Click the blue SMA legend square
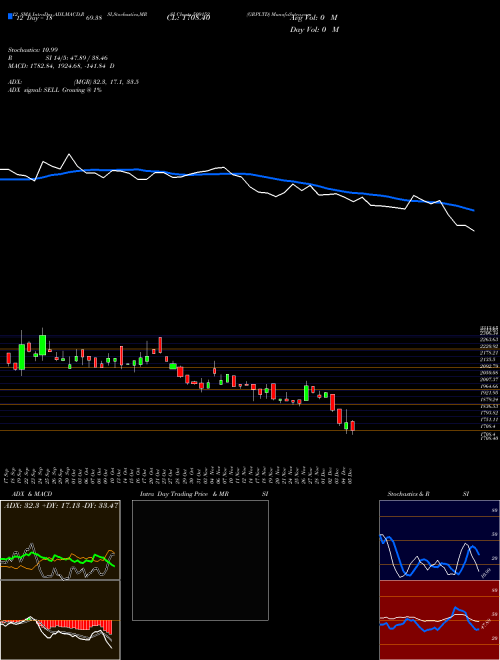 [x=10, y=17]
